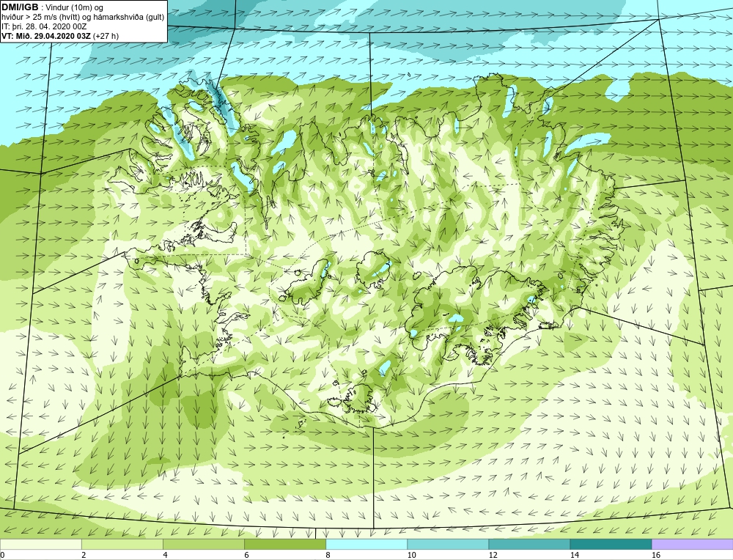
Task: Click the legend scale label "2"
Action: [x=84, y=555]
